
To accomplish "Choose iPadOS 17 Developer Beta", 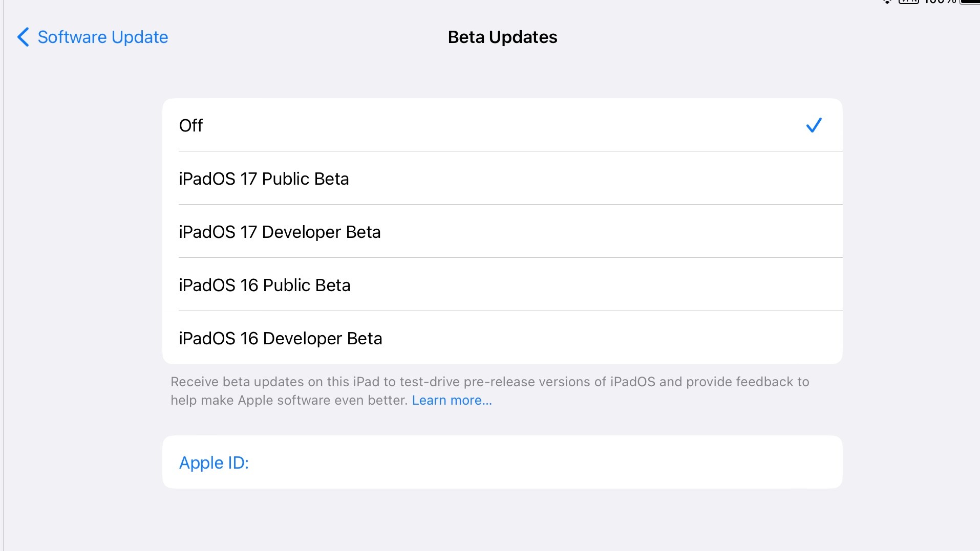I will click(502, 231).
